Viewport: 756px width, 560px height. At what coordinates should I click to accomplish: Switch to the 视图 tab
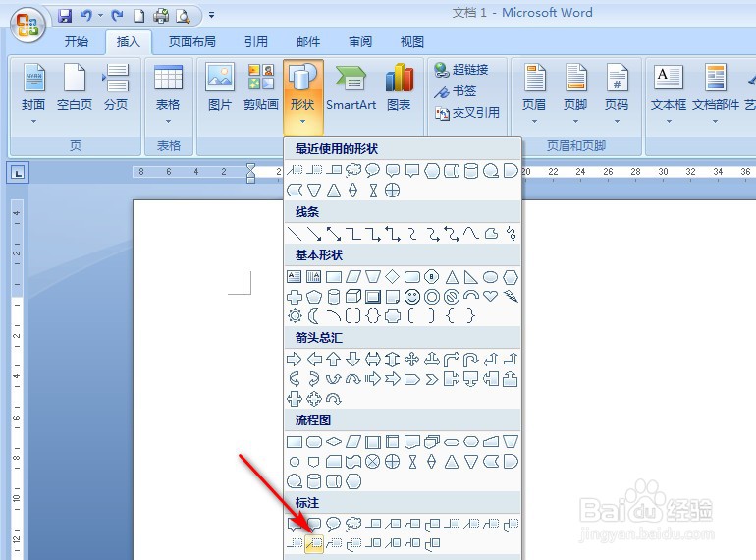click(x=411, y=42)
